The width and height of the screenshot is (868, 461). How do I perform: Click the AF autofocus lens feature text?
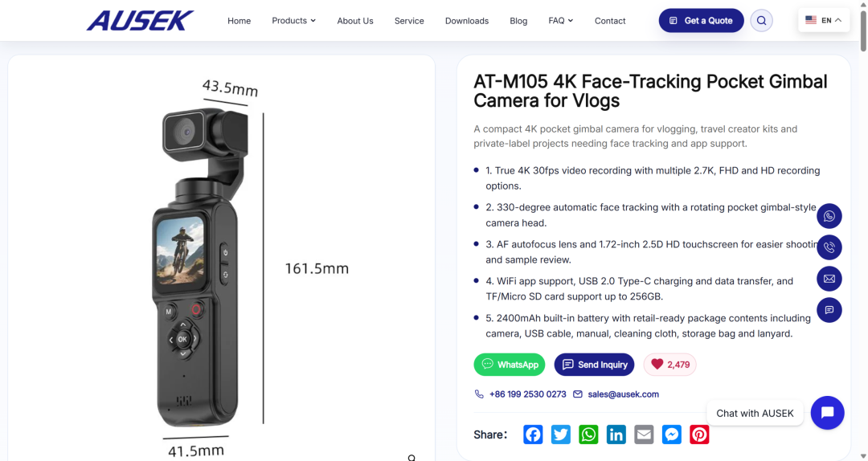(651, 252)
